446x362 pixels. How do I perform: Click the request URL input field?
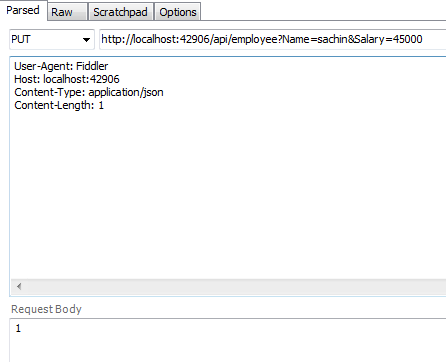(273, 39)
